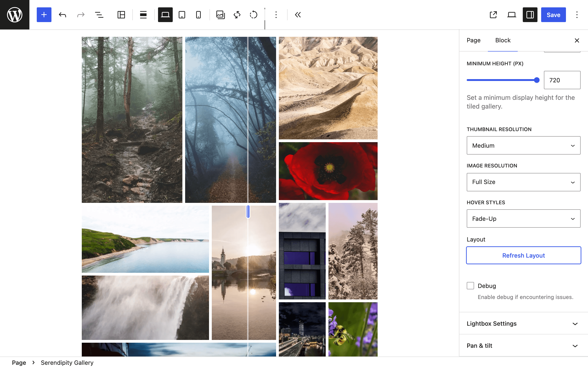The width and height of the screenshot is (588, 368).
Task: Select the church lake sunset image
Action: click(x=244, y=273)
